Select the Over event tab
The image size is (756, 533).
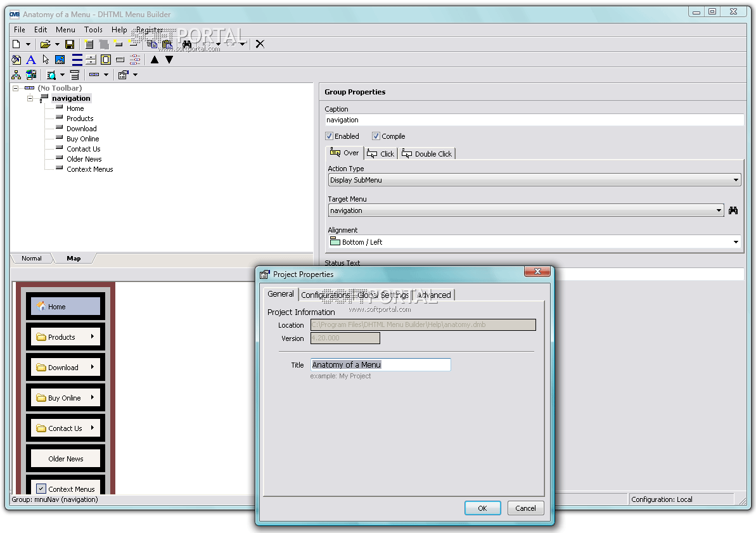pos(344,153)
